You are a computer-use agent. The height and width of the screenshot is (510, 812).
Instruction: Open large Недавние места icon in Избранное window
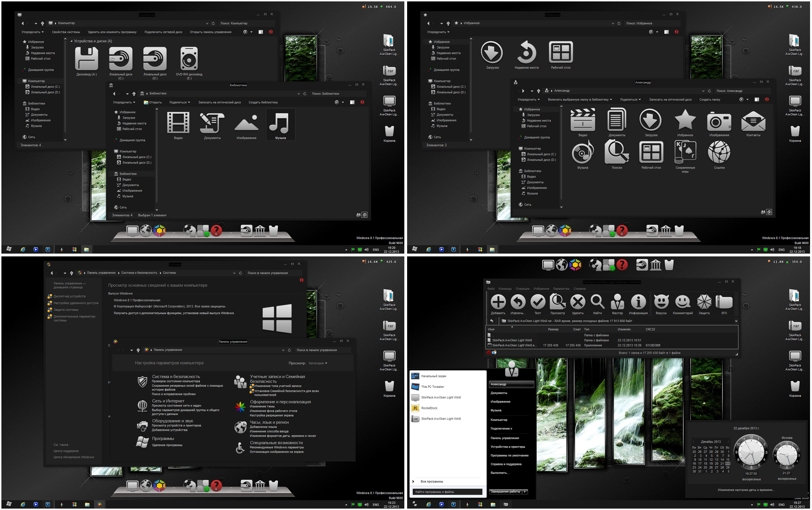click(527, 55)
